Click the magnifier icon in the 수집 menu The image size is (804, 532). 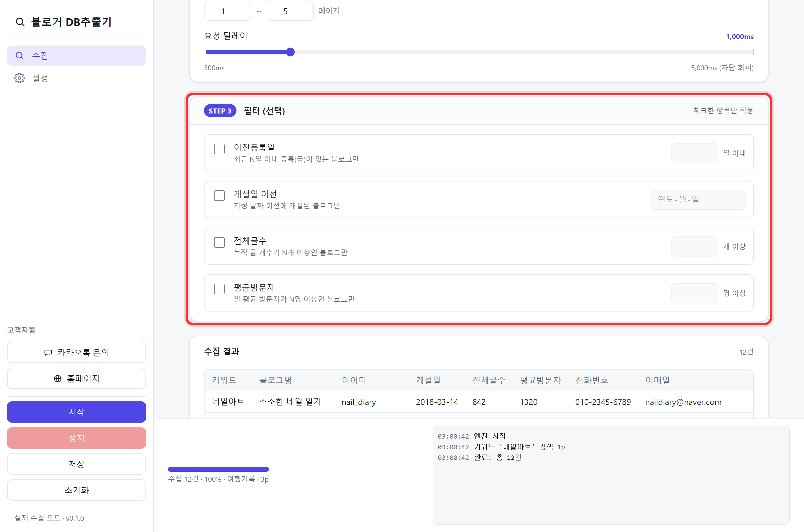pos(20,56)
